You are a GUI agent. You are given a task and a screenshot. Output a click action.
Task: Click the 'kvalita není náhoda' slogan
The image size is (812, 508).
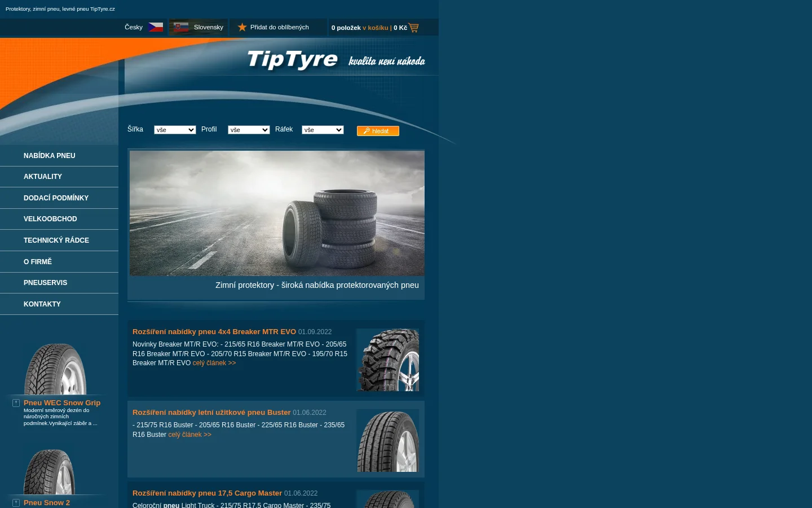point(387,61)
